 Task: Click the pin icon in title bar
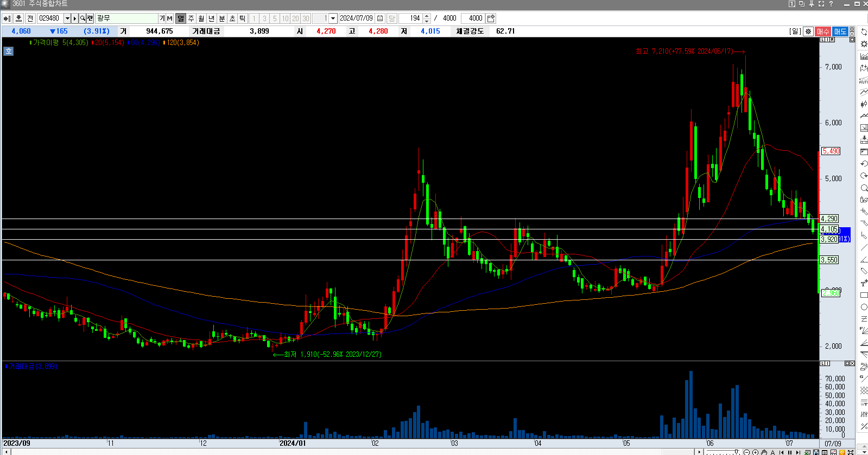tap(812, 4)
